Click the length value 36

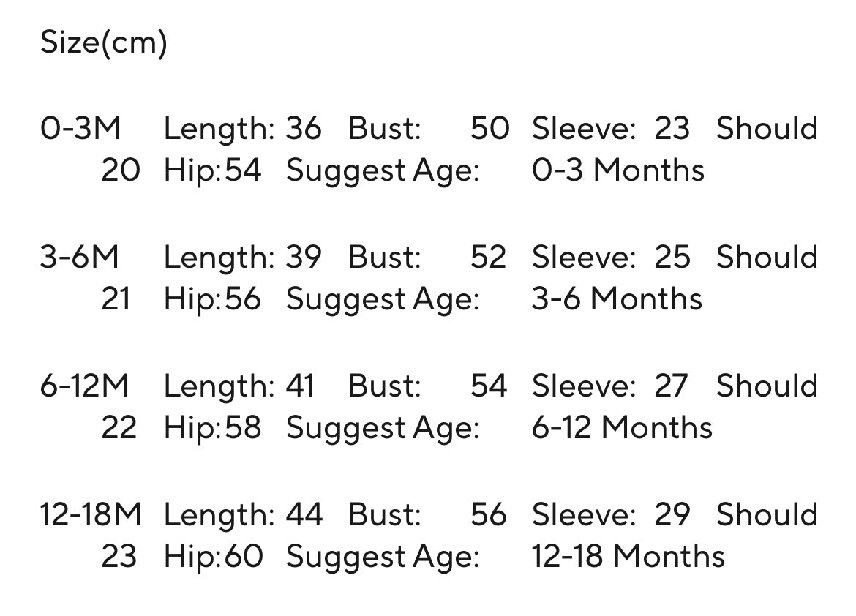[303, 129]
